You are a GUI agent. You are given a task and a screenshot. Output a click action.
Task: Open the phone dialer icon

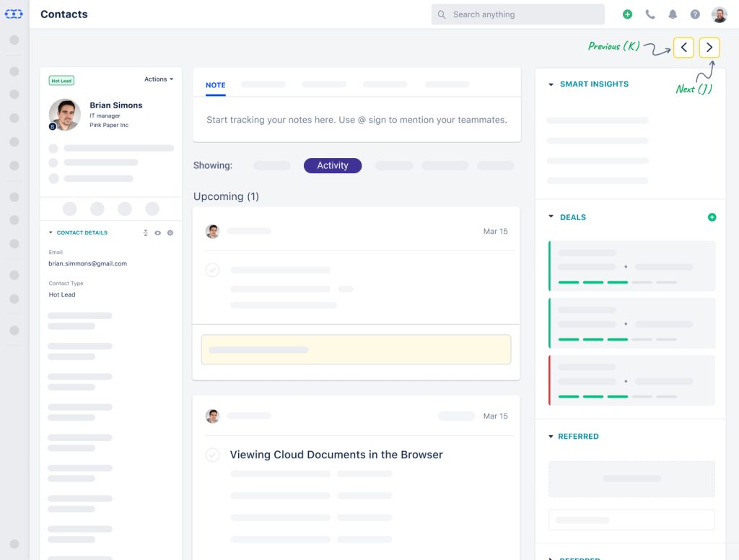pyautogui.click(x=650, y=14)
